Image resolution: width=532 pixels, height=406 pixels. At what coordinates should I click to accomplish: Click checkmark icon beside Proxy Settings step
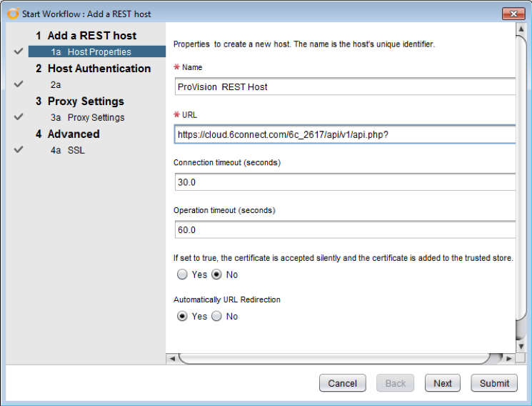coord(19,117)
